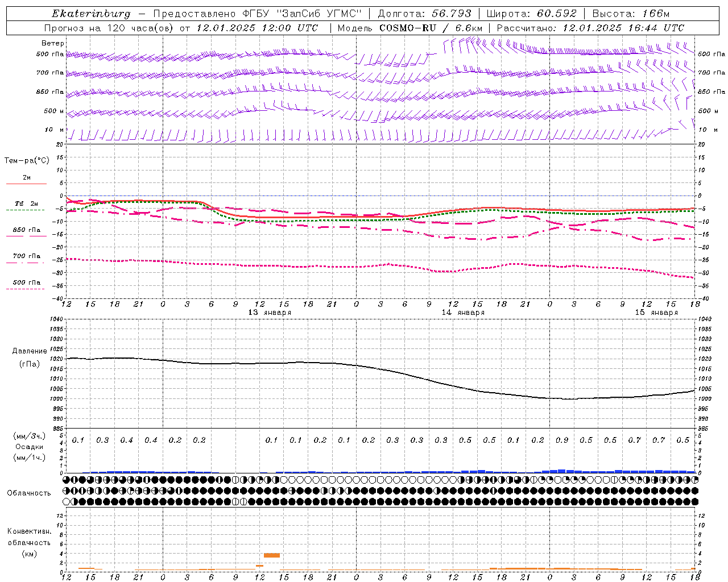
Task: Select the 'Долгота: 56.793' header value
Action: click(425, 14)
